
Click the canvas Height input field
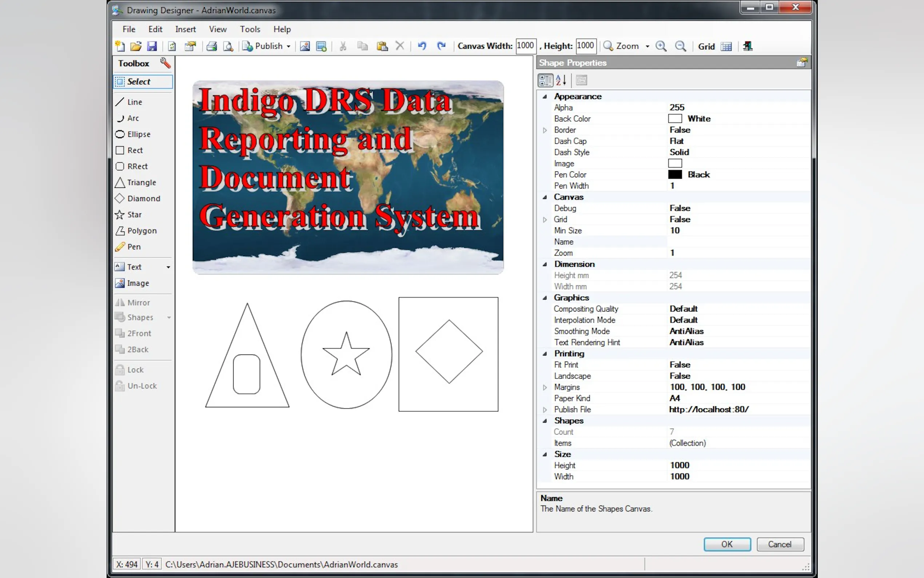coord(585,46)
